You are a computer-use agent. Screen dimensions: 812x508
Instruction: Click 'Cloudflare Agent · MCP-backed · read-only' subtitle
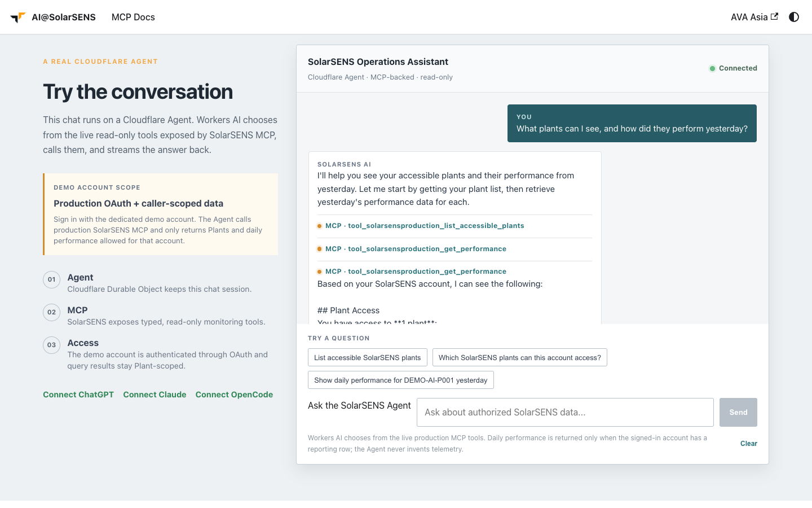[380, 77]
